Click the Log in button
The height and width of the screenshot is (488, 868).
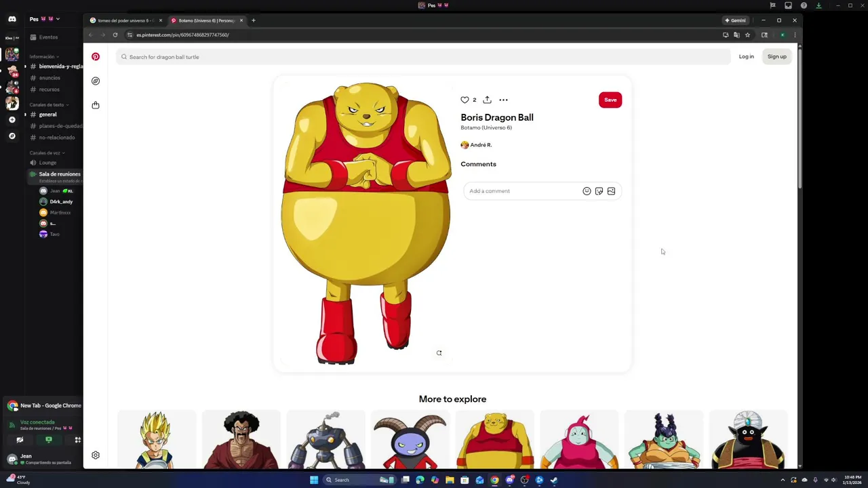[747, 57]
